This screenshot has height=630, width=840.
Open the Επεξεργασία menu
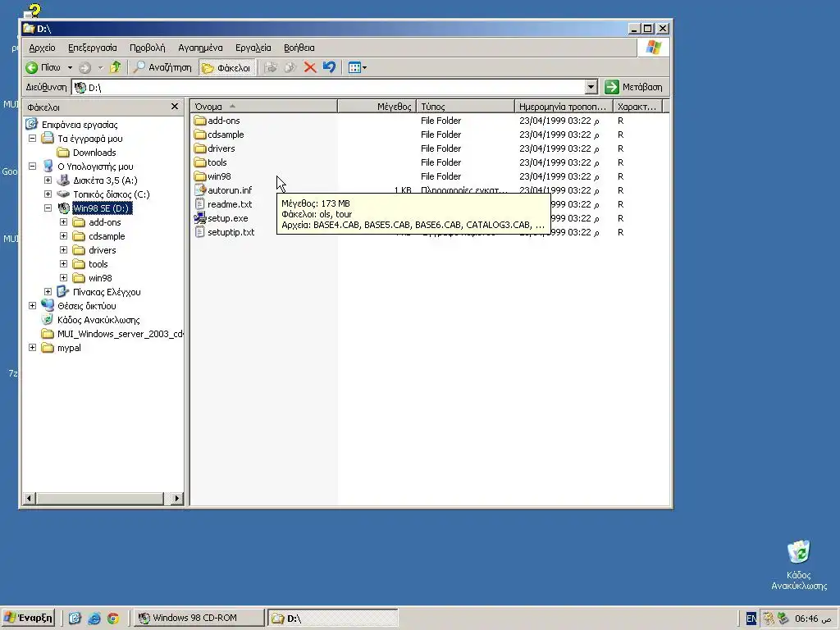(92, 48)
